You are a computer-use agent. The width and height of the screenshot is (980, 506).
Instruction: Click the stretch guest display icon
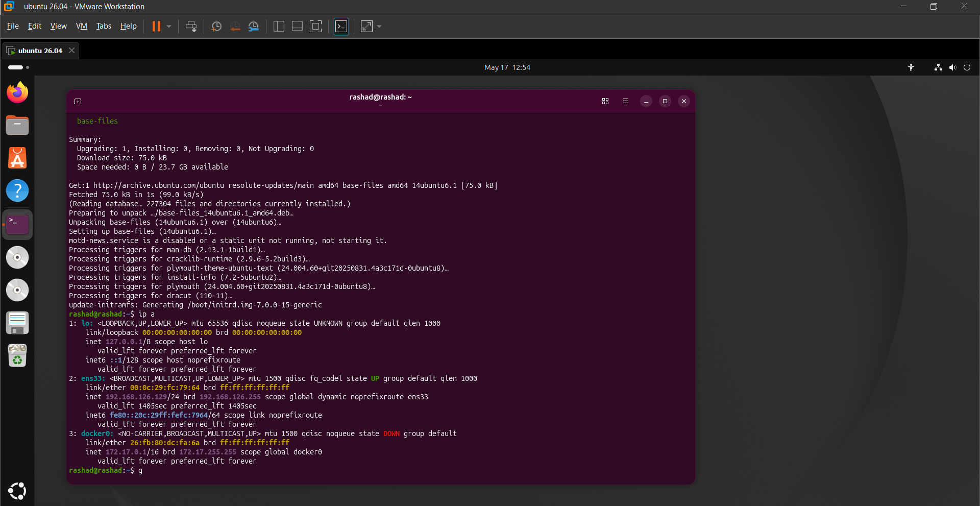coord(366,27)
